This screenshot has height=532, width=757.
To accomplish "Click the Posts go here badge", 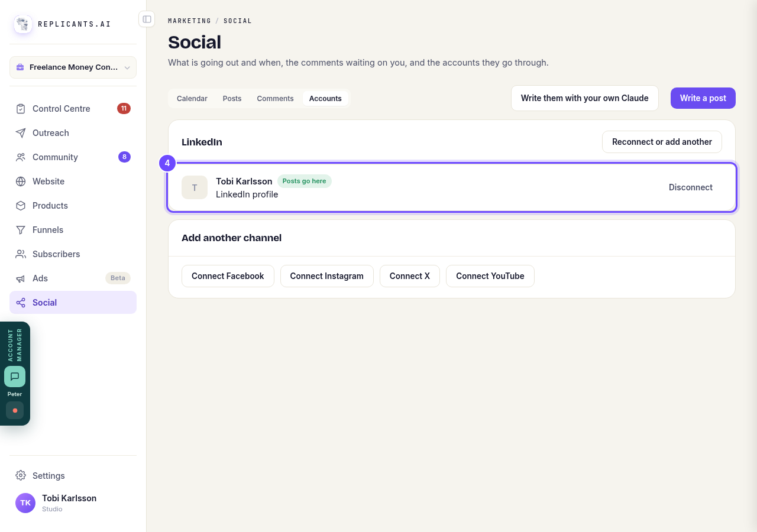I will pyautogui.click(x=305, y=181).
